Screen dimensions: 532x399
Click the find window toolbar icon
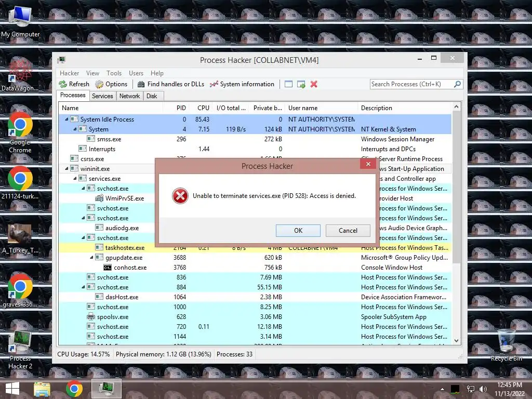[288, 84]
